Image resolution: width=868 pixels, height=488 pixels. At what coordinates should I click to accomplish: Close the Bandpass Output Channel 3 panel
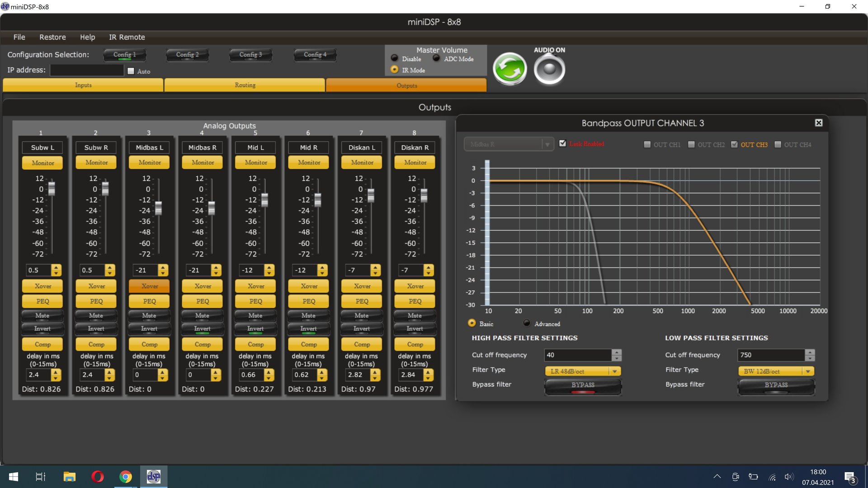[818, 123]
